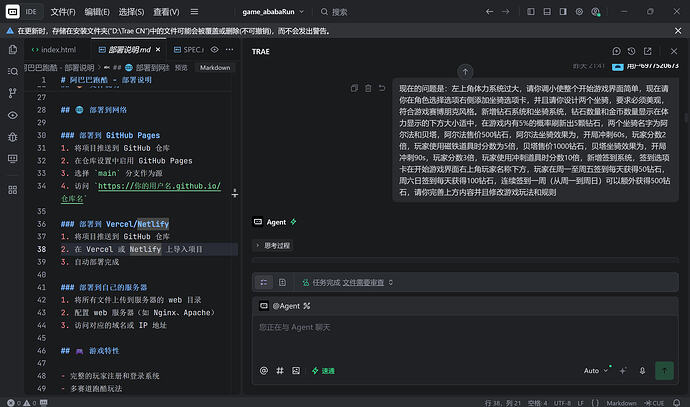This screenshot has height=407, width=690.
Task: Start a new chat in TRAE panel
Action: [x=617, y=51]
